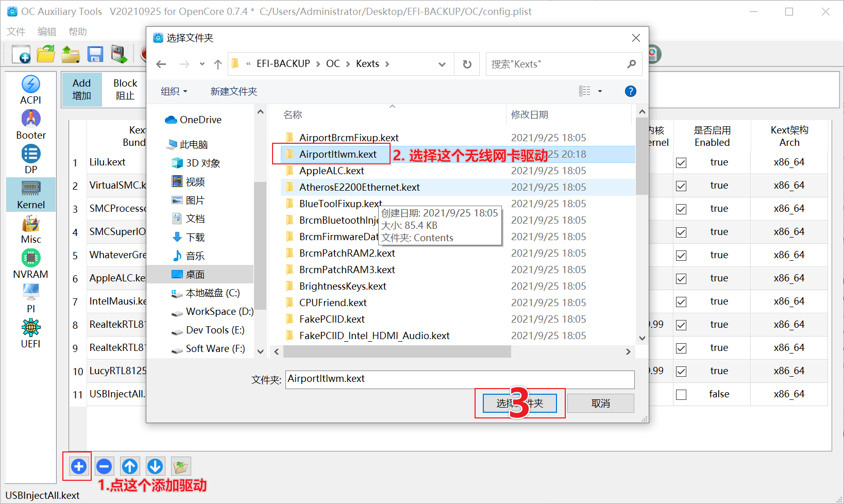Toggle Enabled checkbox for Lilu.kext
This screenshot has height=504, width=844.
tap(681, 163)
